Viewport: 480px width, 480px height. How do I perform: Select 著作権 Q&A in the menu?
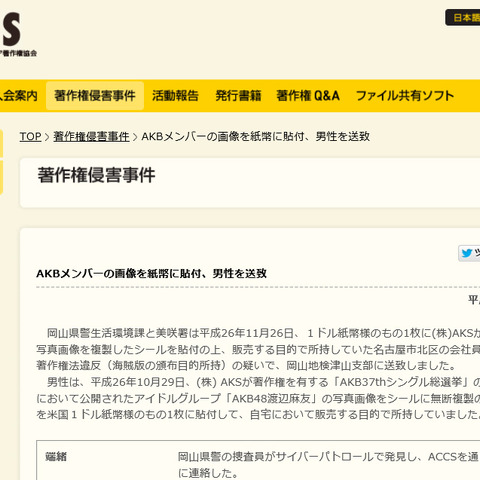coord(308,96)
